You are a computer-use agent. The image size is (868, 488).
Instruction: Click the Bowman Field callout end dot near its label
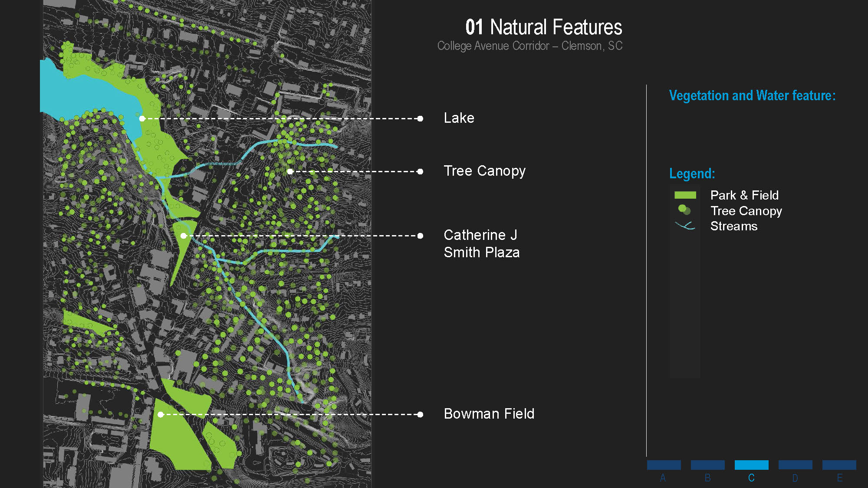tap(420, 414)
